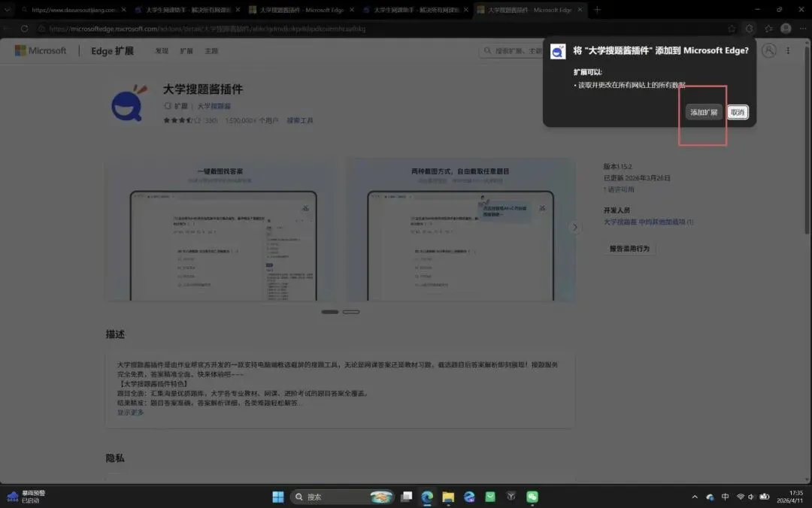Open the 大学搜题酱 publisher link
The width and height of the screenshot is (812, 508).
click(214, 106)
